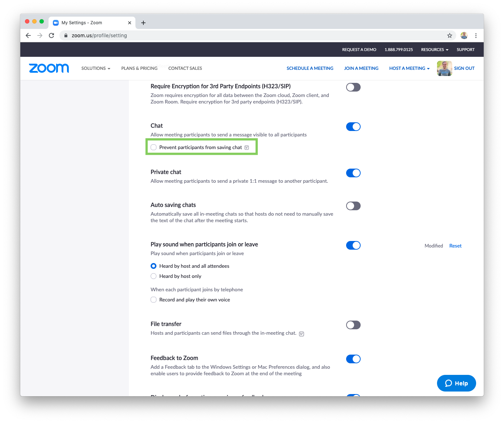Open the Chrome profile avatar

click(x=464, y=35)
